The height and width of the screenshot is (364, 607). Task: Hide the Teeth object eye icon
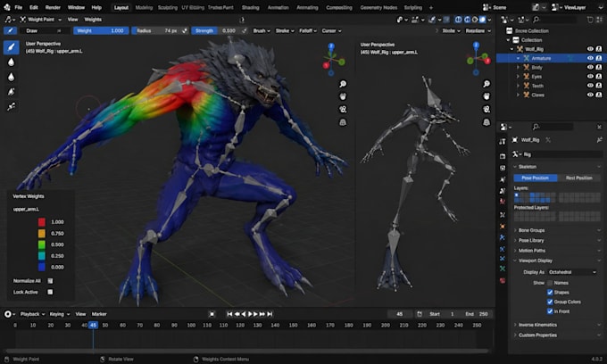tap(590, 86)
